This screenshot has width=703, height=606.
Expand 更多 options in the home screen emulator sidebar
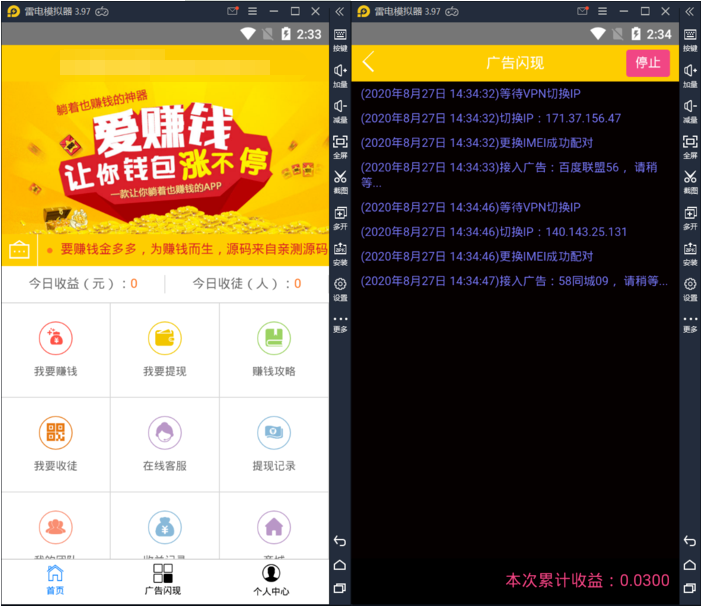[340, 322]
